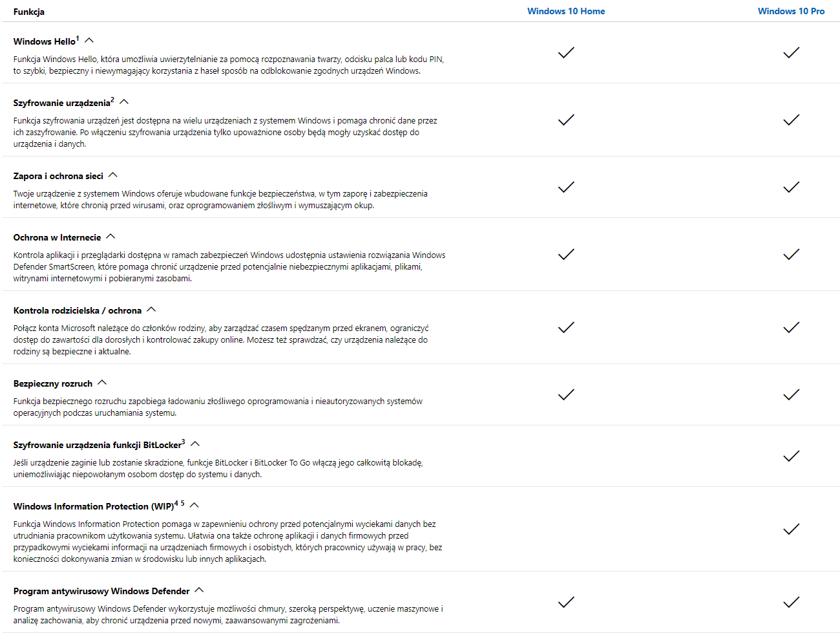Screen dimensions: 840x633
Task: Click WIP checkmark in Windows 10 Pro column
Action: click(x=791, y=530)
